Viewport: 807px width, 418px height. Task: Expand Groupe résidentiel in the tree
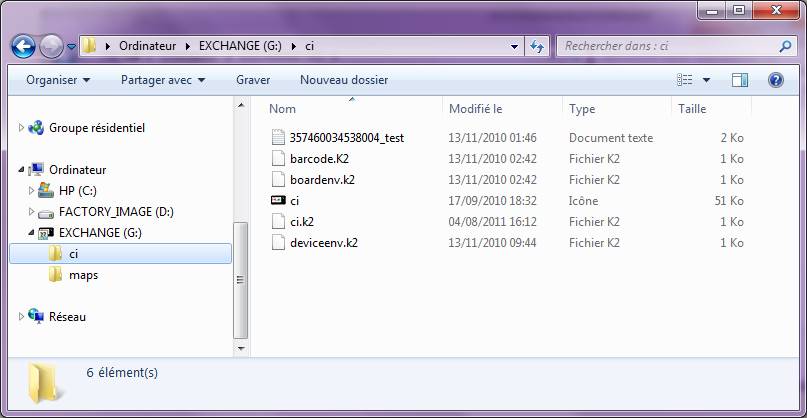[21, 127]
